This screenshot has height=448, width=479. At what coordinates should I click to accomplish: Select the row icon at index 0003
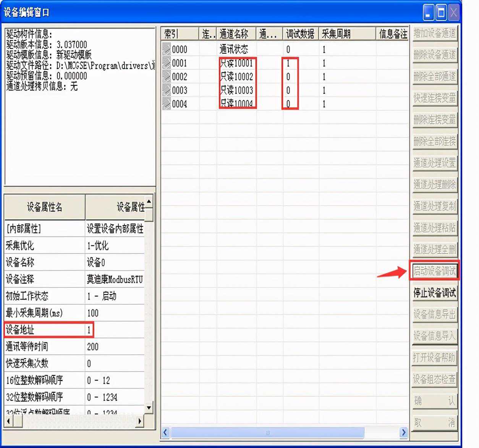click(x=166, y=90)
